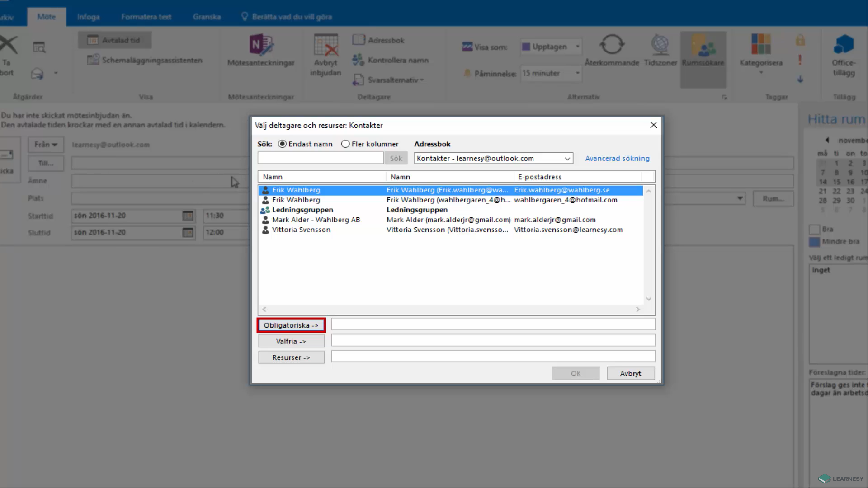Click the Resurser -> button
868x488 pixels.
(x=291, y=357)
